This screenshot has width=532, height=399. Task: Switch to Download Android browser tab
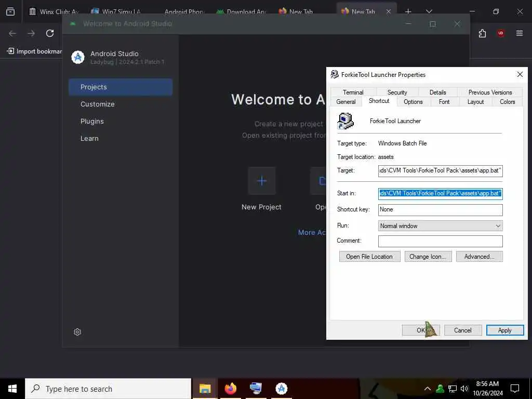(x=242, y=11)
